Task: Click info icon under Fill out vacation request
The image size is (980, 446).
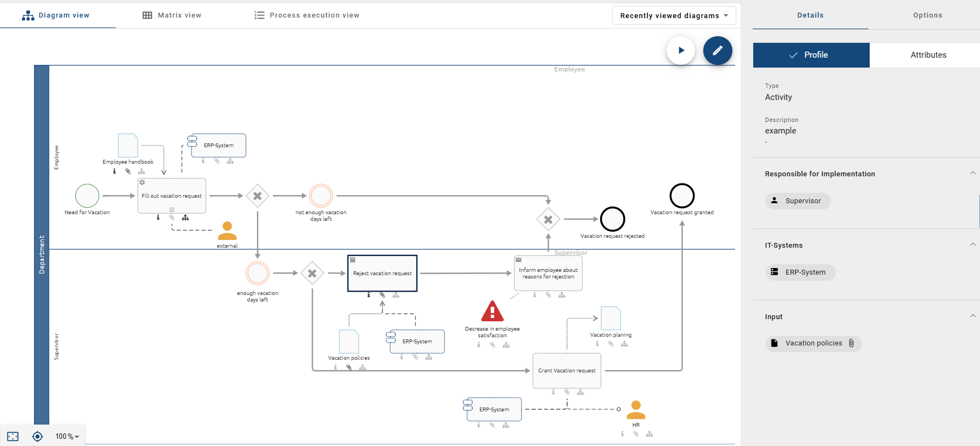Action: click(158, 218)
